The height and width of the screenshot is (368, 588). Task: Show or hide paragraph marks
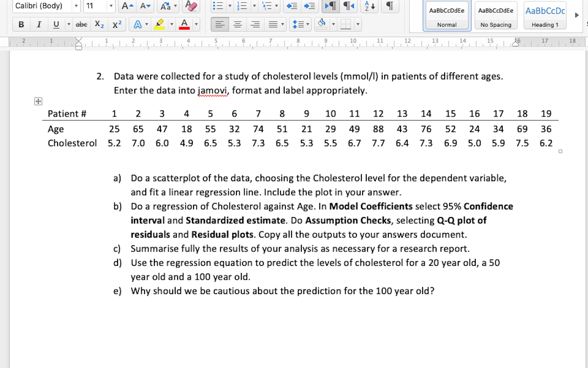pyautogui.click(x=390, y=6)
